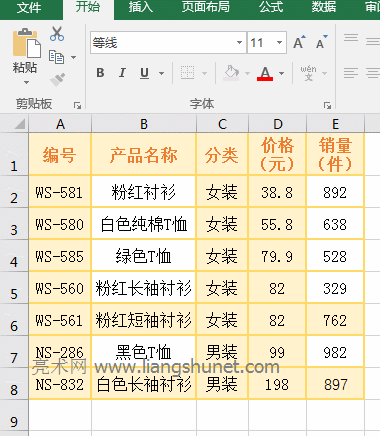This screenshot has height=436, width=380.
Task: Click the Fill Color bucket icon
Action: click(x=232, y=73)
